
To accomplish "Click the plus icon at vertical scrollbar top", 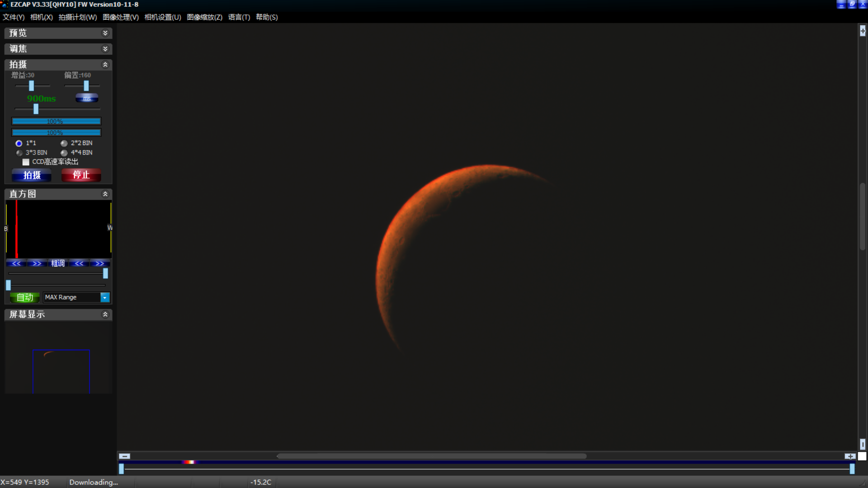I will tap(863, 31).
